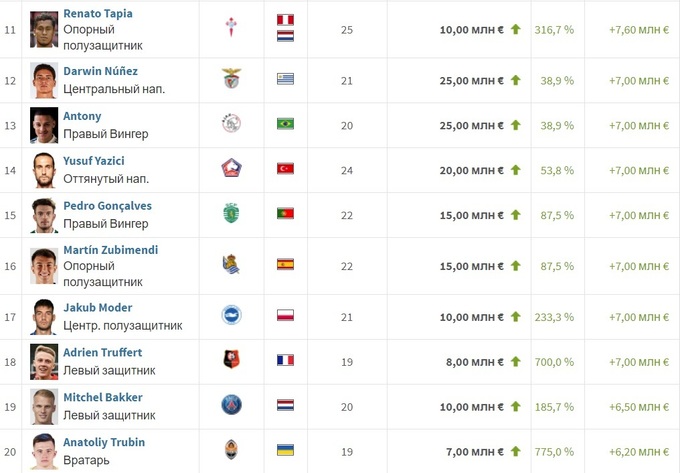This screenshot has width=680, height=473.
Task: Open Darwin Núñez player profile link
Action: coord(100,71)
